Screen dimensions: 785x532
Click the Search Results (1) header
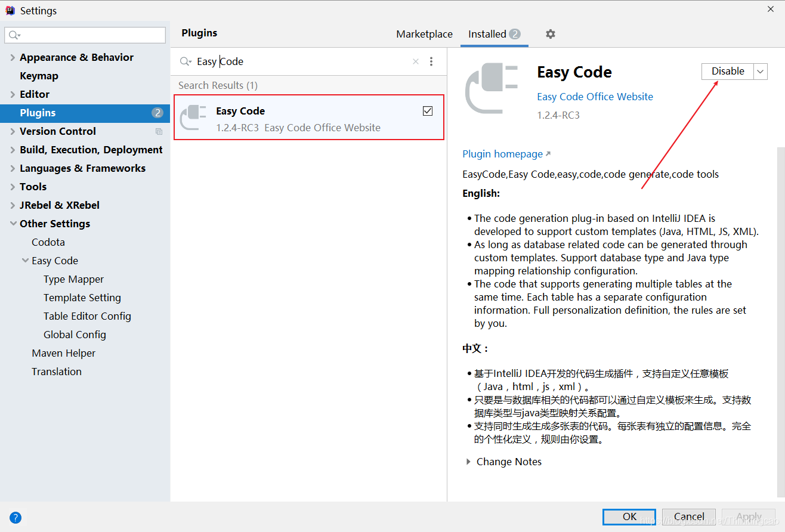[218, 85]
